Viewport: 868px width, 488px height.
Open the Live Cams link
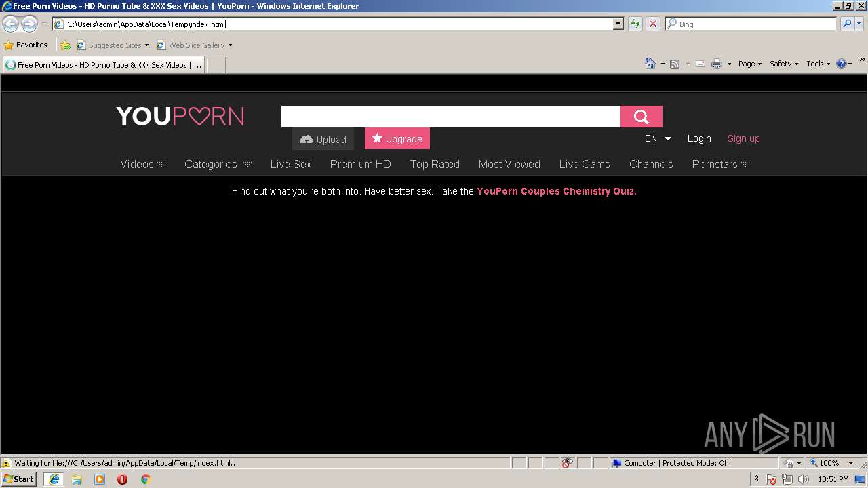pyautogui.click(x=585, y=164)
